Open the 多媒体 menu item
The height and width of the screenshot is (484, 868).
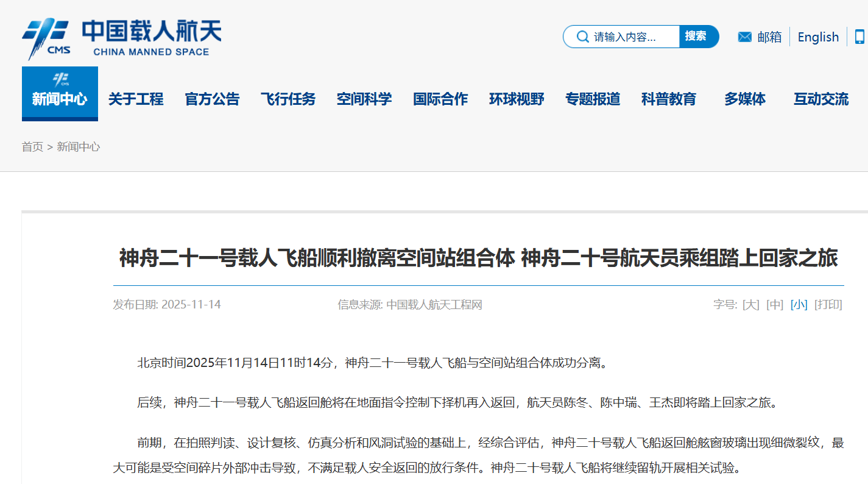pos(745,99)
